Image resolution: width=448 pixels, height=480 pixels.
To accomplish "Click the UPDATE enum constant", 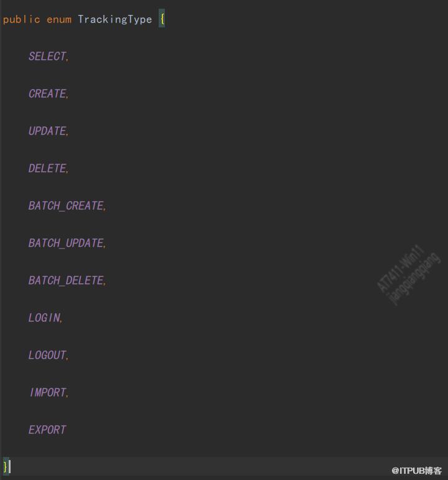I will click(47, 131).
